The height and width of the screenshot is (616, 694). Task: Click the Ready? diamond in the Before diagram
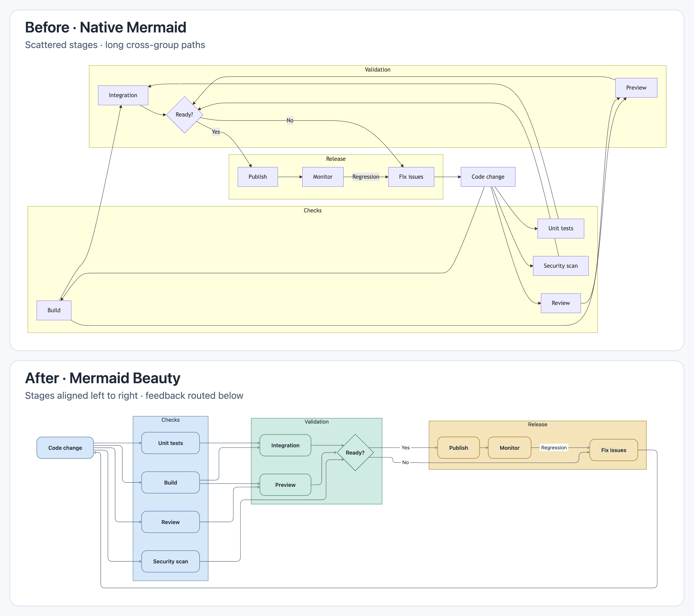[x=184, y=115]
